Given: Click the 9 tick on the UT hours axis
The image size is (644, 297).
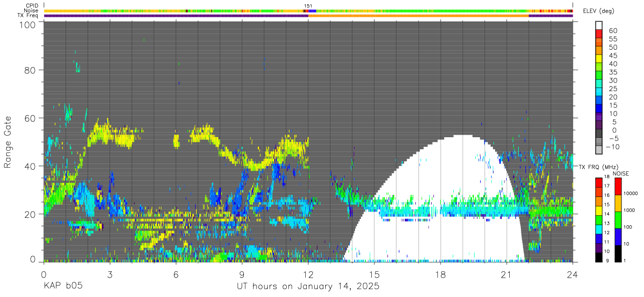Looking at the screenshot, I should [242, 274].
